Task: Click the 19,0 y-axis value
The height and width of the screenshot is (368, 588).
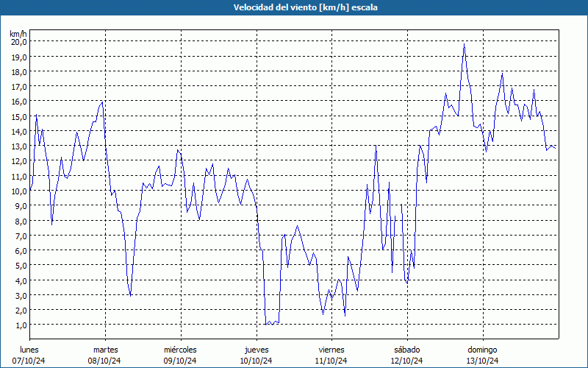Action: click(19, 57)
